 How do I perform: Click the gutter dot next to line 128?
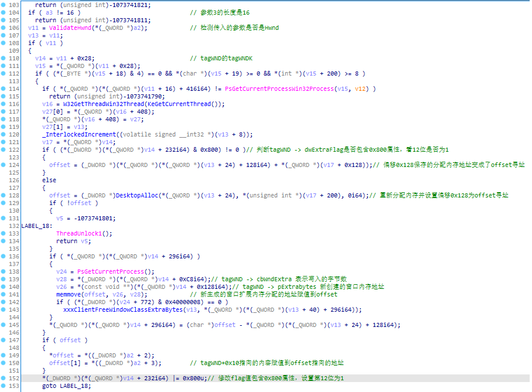(4, 195)
